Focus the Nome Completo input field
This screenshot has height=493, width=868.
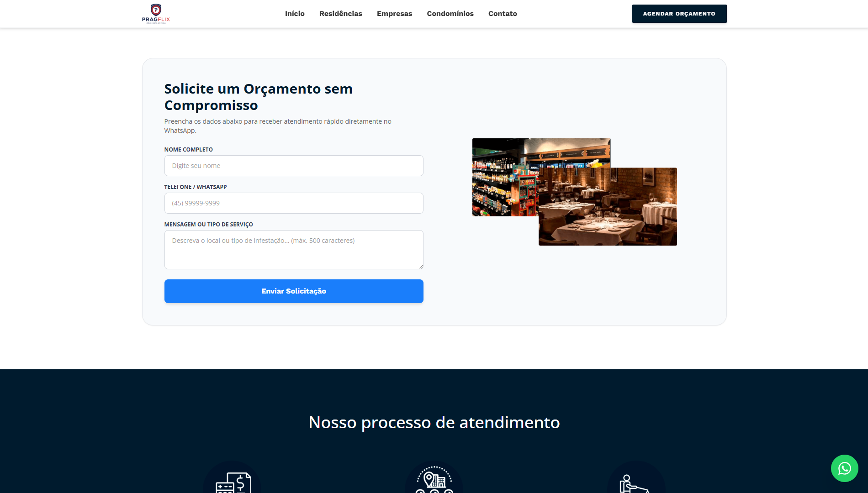click(294, 166)
